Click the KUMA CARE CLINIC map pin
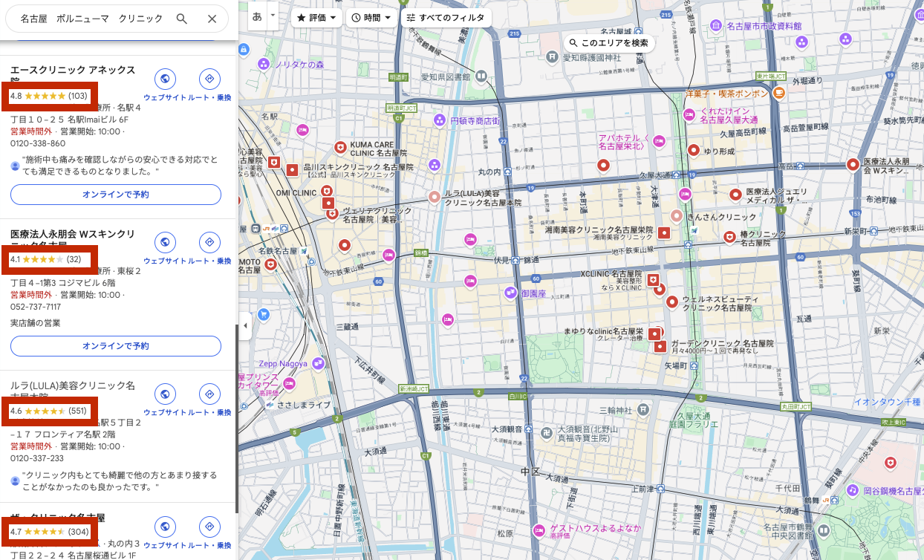The width and height of the screenshot is (924, 560). pyautogui.click(x=341, y=148)
